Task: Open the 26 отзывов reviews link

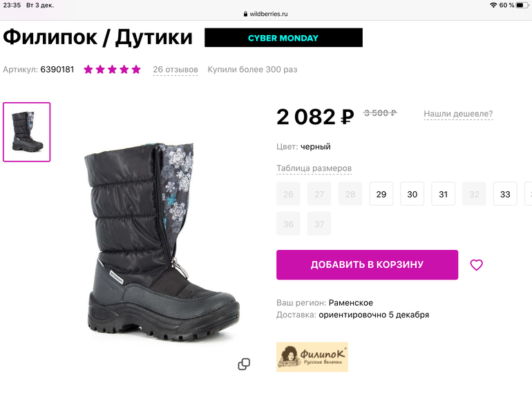Action: pos(175,70)
